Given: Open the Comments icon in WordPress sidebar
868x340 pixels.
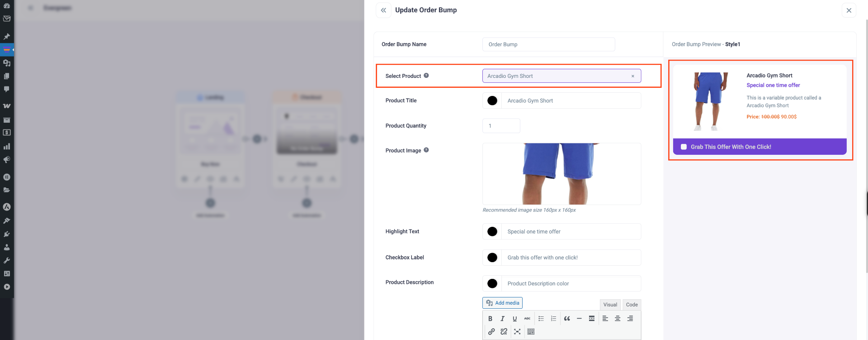Looking at the screenshot, I should [x=7, y=89].
